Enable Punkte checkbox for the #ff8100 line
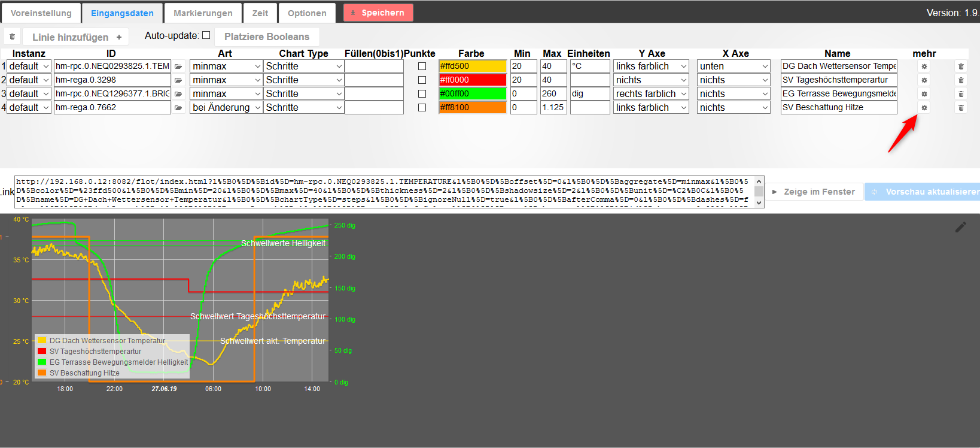The width and height of the screenshot is (980, 448). pyautogui.click(x=422, y=108)
